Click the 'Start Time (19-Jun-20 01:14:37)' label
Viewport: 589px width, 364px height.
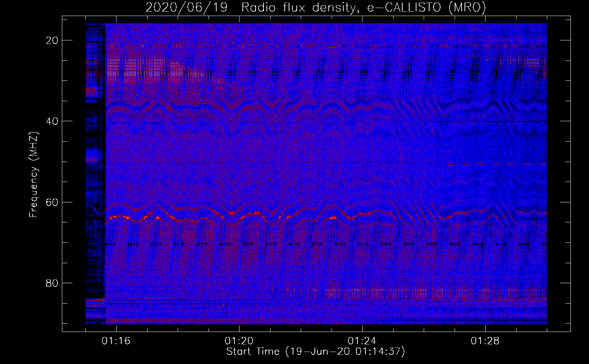316,352
